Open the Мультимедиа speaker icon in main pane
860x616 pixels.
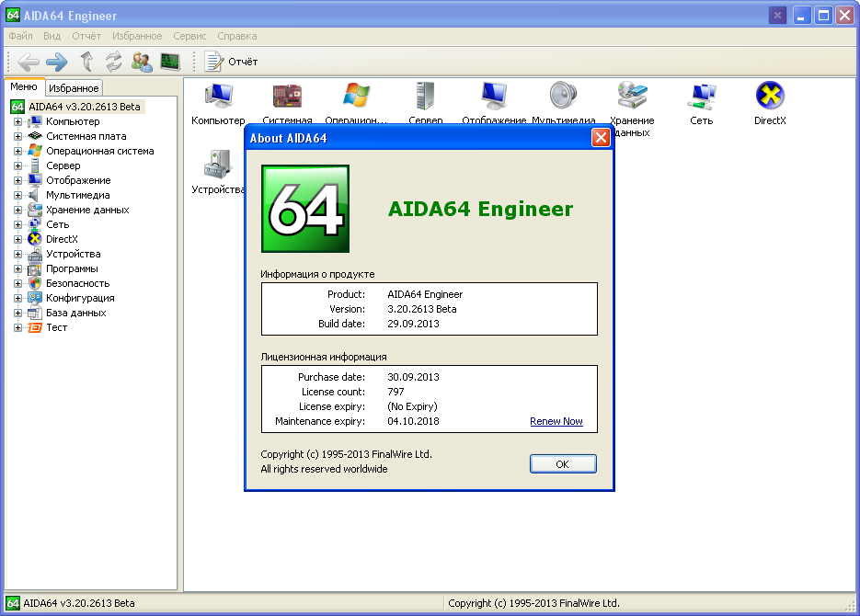563,103
